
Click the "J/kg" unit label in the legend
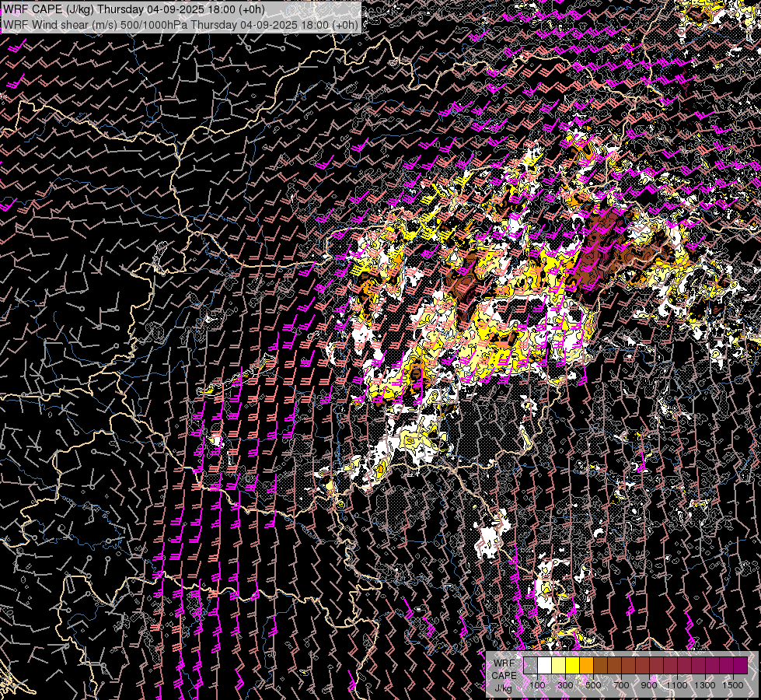tap(503, 688)
